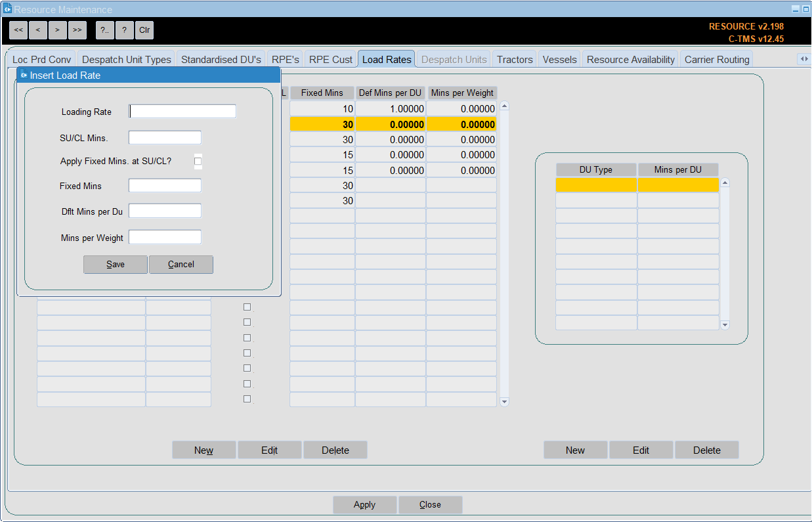The height and width of the screenshot is (522, 812).
Task: Go to previous record with < button
Action: pos(38,30)
